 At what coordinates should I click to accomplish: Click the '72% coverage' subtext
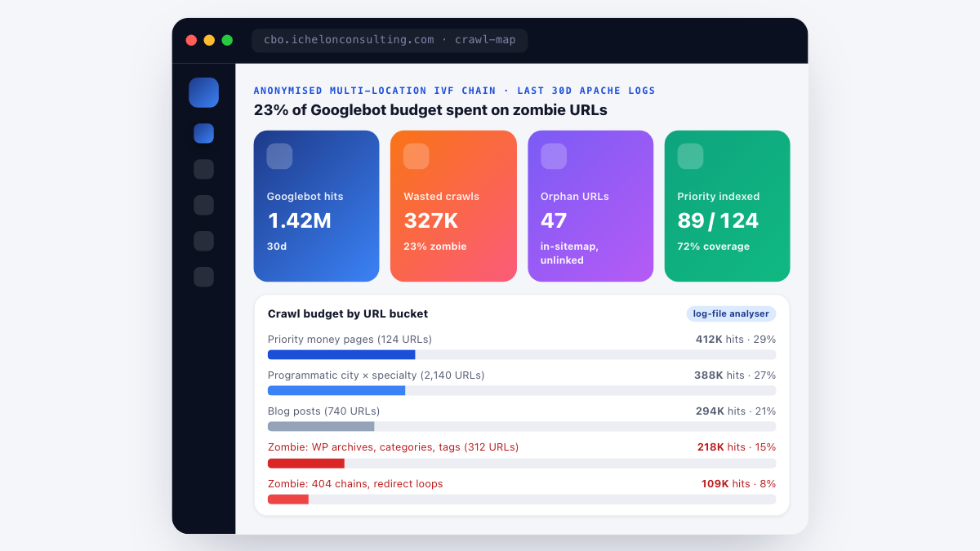[713, 246]
